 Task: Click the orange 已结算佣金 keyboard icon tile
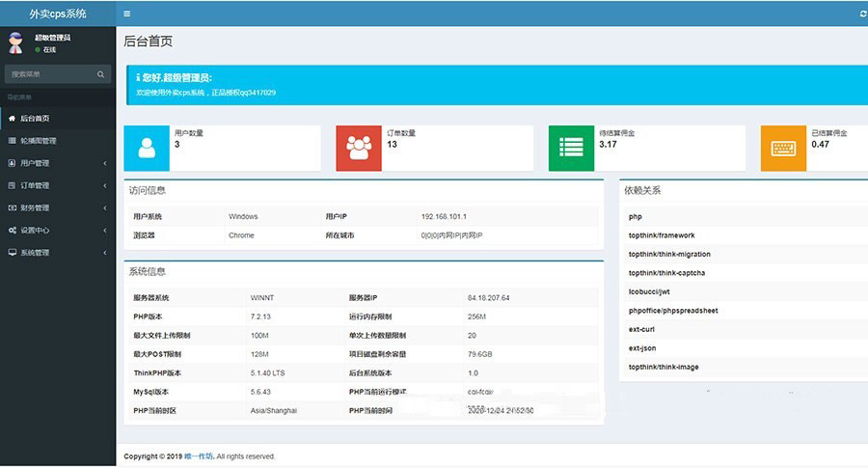tap(783, 148)
